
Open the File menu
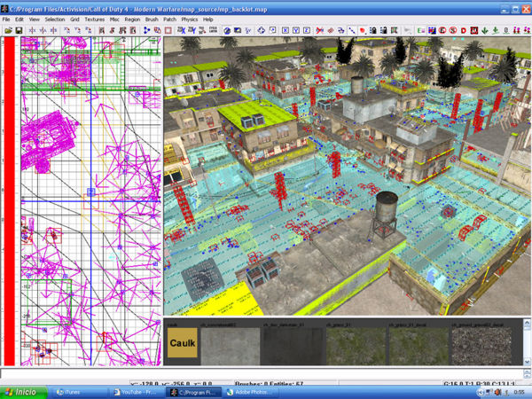[x=6, y=20]
